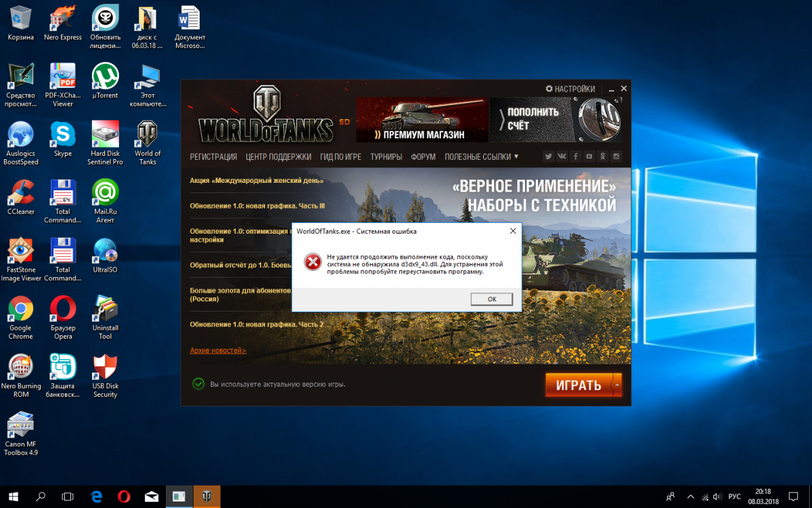Select the Nero Burning ROM desktop icon

[21, 376]
